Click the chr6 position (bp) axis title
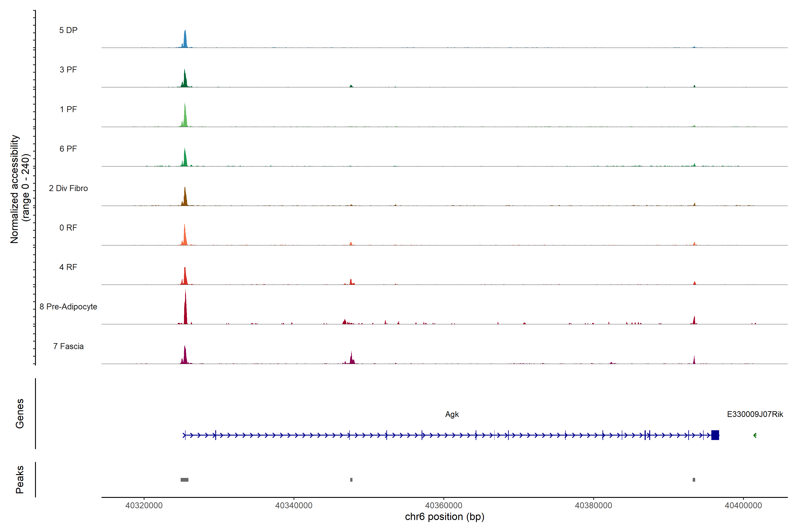The image size is (798, 532). tap(444, 517)
